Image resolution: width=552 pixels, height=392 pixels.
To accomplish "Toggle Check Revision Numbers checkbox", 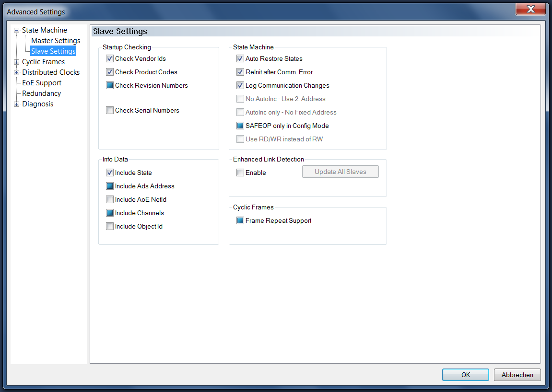I will tap(110, 85).
